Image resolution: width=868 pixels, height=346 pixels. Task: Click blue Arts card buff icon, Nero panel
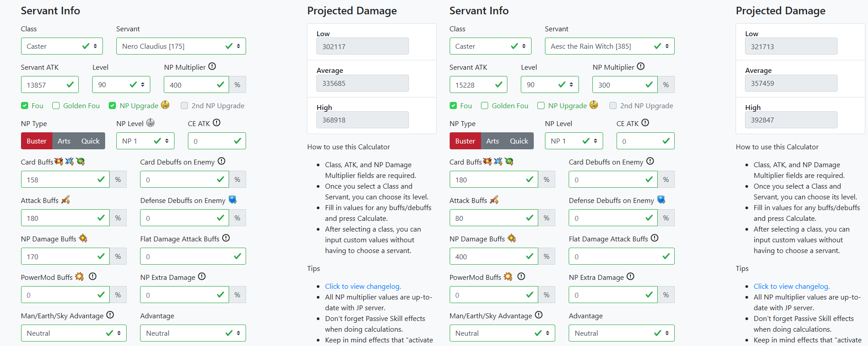click(69, 161)
